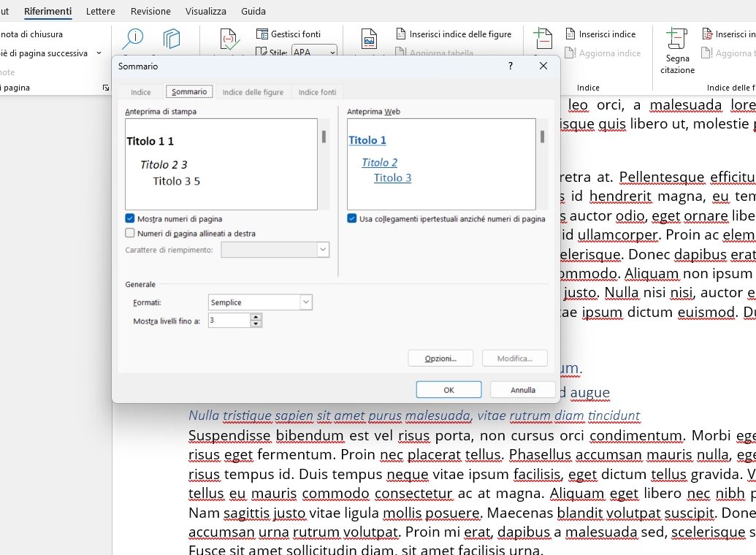This screenshot has height=555, width=756.
Task: Open the Revisione ribbon tab
Action: 150,12
